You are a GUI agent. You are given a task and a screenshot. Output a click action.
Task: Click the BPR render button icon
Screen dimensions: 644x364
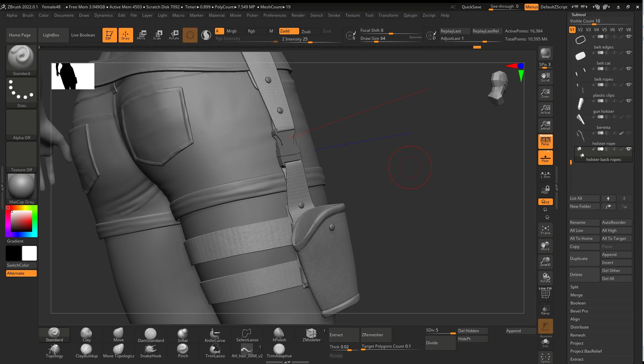pos(545,54)
